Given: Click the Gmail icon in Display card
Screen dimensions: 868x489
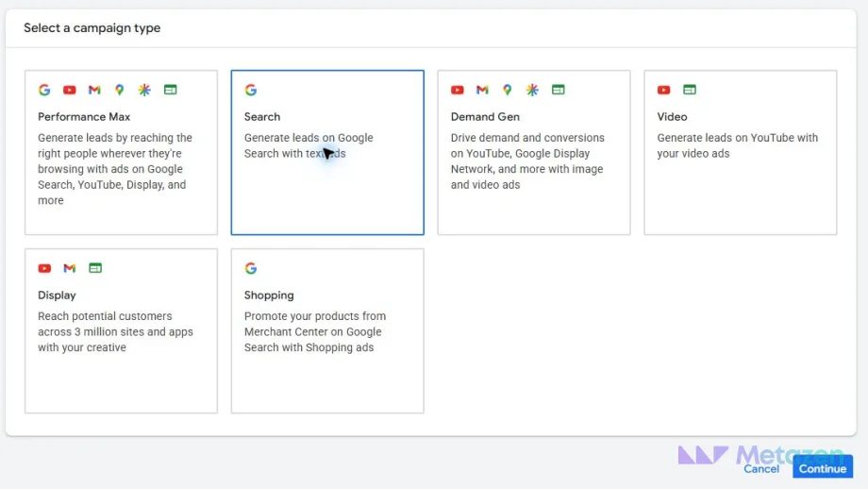Looking at the screenshot, I should coord(70,269).
